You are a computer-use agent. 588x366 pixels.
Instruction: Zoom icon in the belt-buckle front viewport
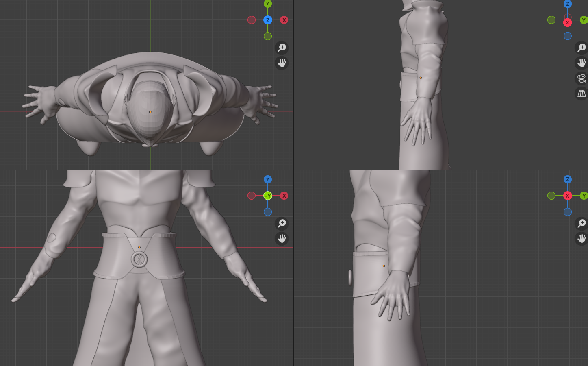[282, 223]
